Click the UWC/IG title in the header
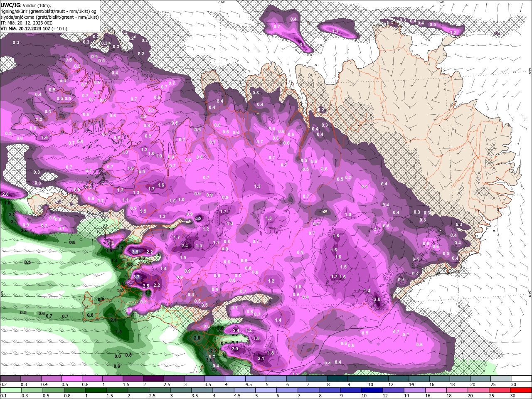This screenshot has height=399, width=532. [x=10, y=5]
